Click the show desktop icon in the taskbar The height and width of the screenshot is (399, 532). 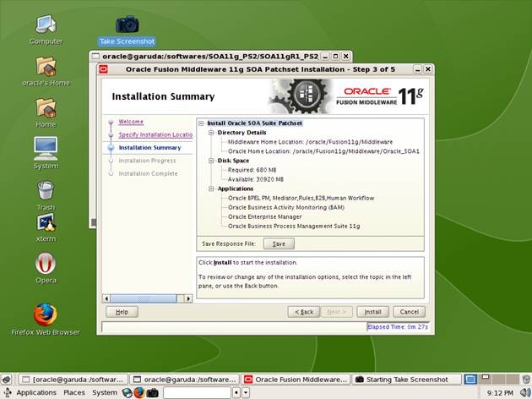click(x=7, y=380)
